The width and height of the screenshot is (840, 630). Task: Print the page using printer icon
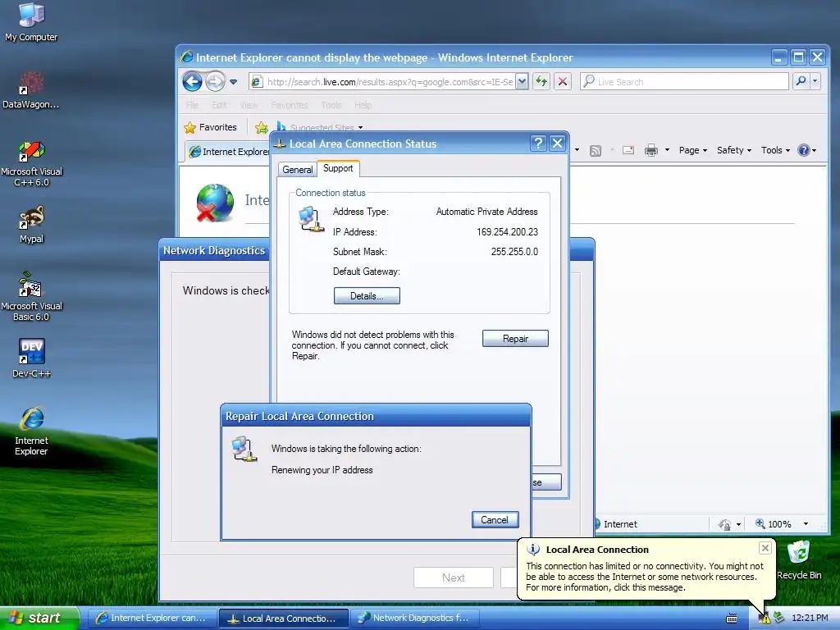pos(651,151)
